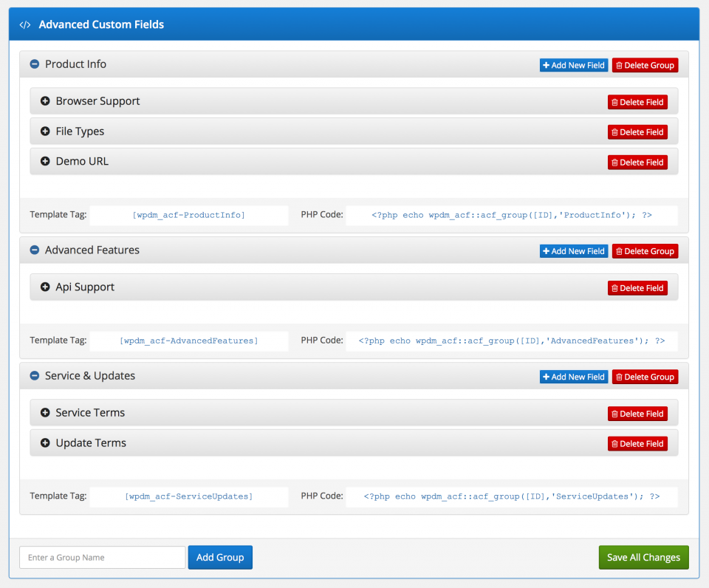Viewport: 709px width, 588px height.
Task: Click the Add Group button
Action: 220,557
